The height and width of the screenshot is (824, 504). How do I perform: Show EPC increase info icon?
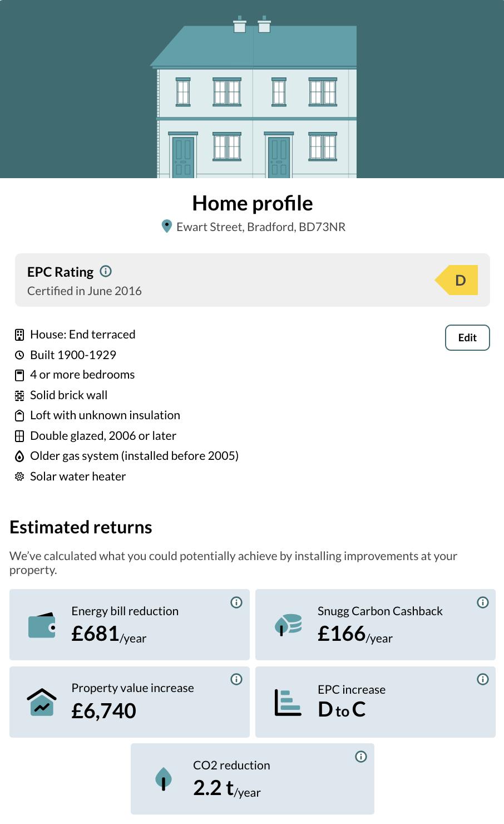click(x=483, y=679)
